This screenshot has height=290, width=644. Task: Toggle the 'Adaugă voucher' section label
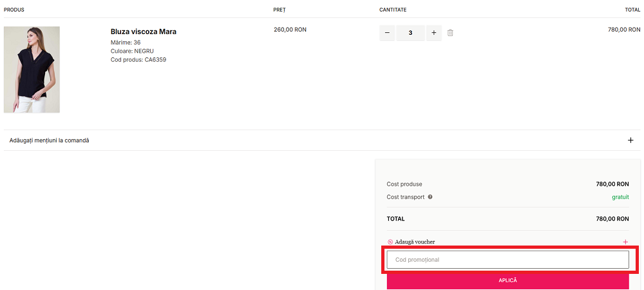415,242
